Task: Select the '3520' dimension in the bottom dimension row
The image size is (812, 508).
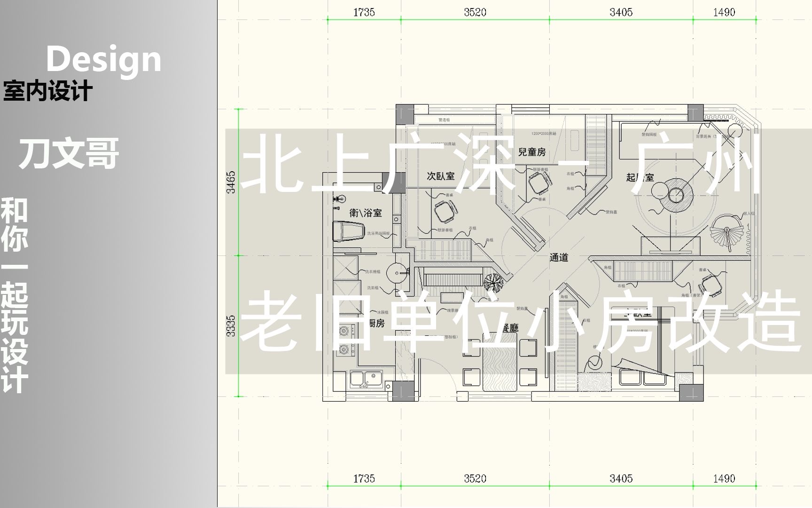Action: [x=475, y=479]
